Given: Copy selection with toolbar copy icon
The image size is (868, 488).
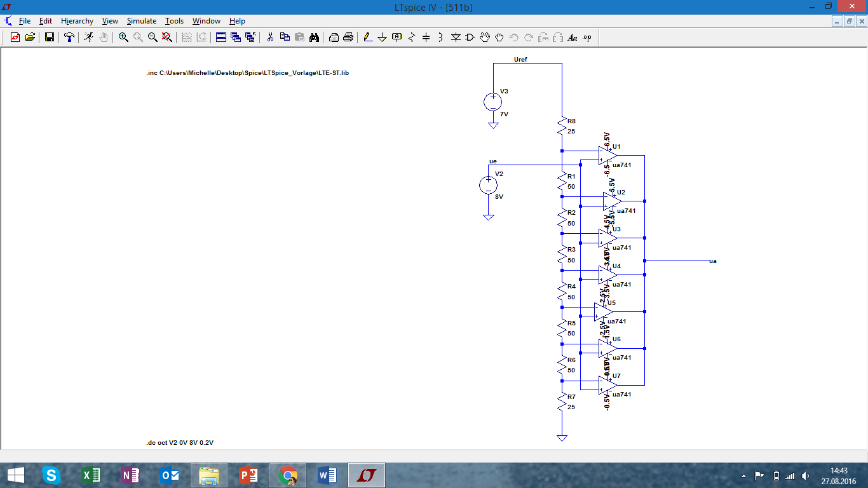Looking at the screenshot, I should pyautogui.click(x=285, y=37).
